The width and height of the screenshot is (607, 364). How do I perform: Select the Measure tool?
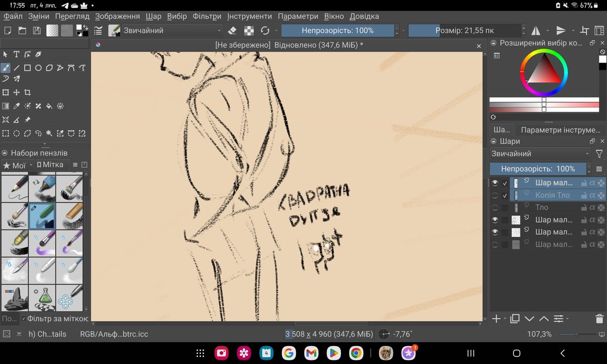(x=17, y=120)
